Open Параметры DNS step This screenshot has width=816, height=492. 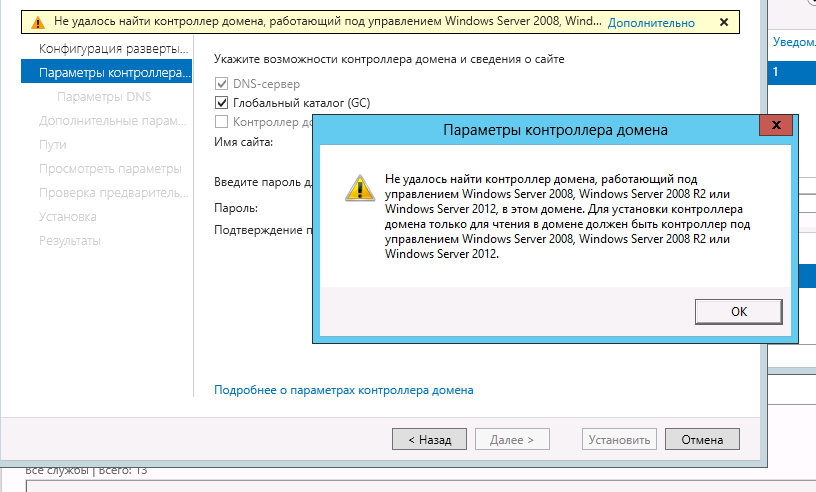(x=104, y=96)
